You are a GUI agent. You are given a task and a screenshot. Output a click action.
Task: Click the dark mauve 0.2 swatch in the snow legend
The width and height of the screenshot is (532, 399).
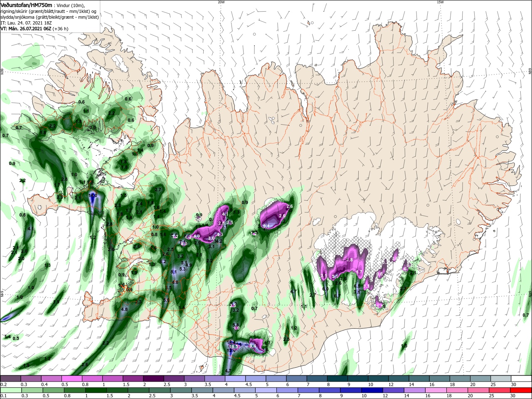coord(10,379)
